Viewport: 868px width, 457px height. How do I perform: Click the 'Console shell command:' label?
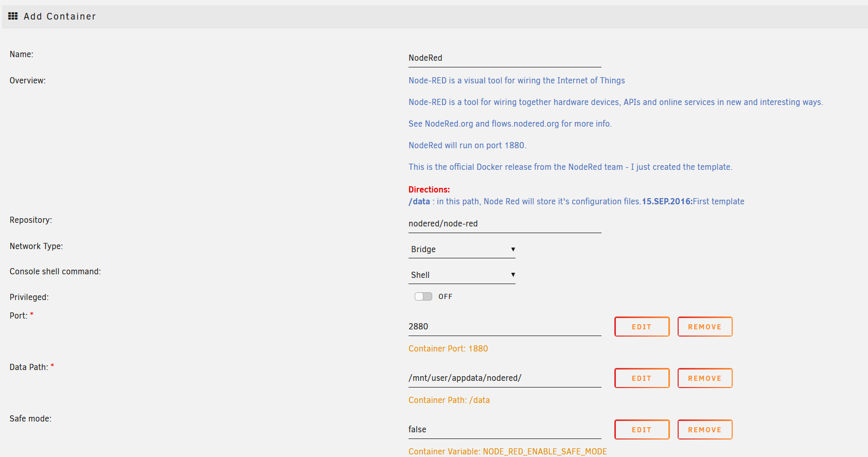(x=55, y=271)
